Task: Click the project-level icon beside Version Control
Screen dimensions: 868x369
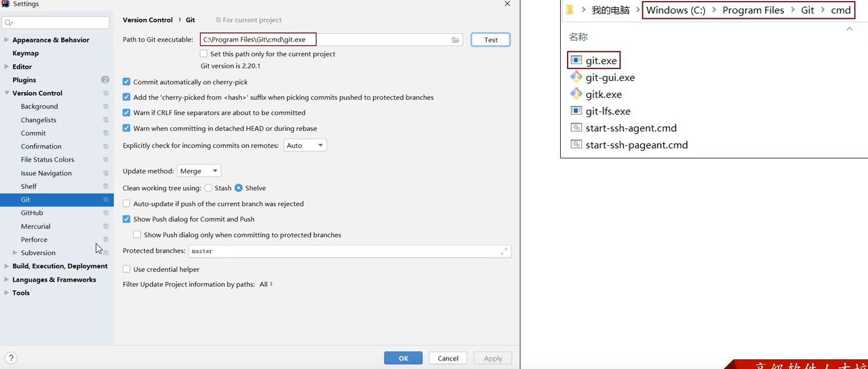Action: tap(106, 93)
